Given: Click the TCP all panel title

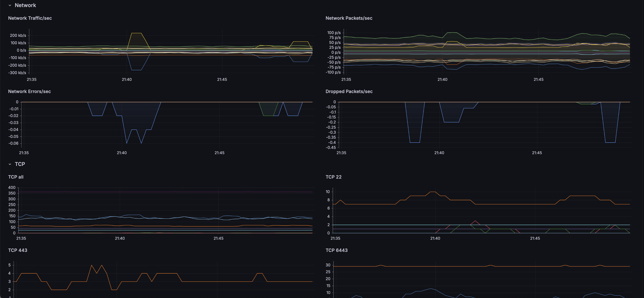Looking at the screenshot, I should 15,177.
